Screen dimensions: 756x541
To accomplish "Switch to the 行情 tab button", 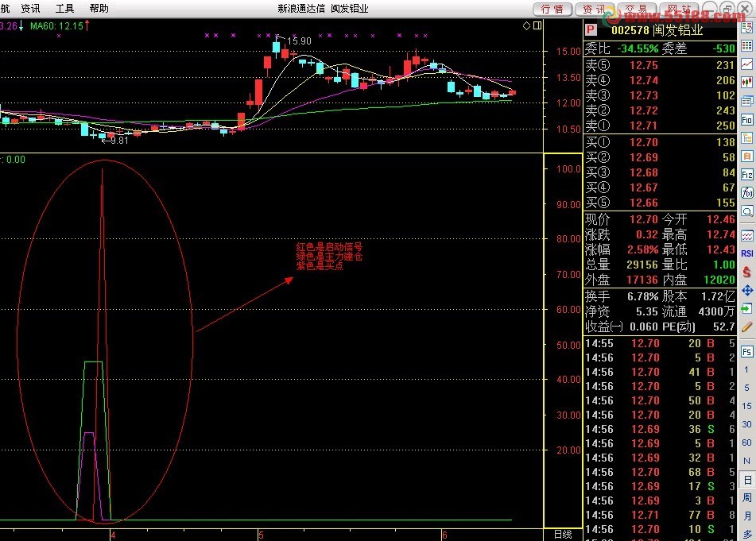I will pyautogui.click(x=552, y=10).
